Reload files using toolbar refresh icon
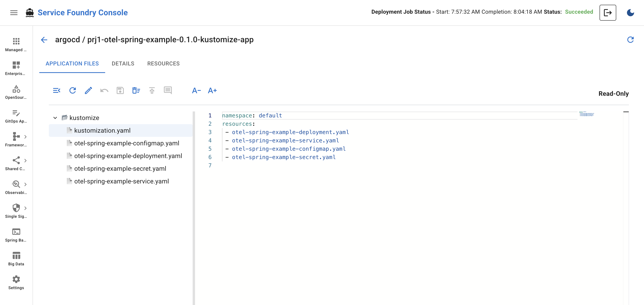 72,90
